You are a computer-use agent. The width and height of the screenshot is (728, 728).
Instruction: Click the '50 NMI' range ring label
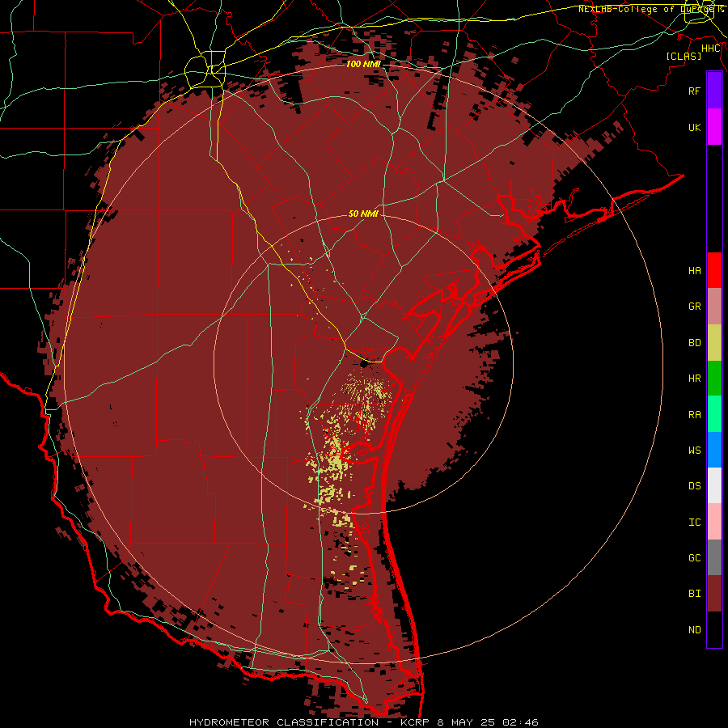pyautogui.click(x=363, y=214)
